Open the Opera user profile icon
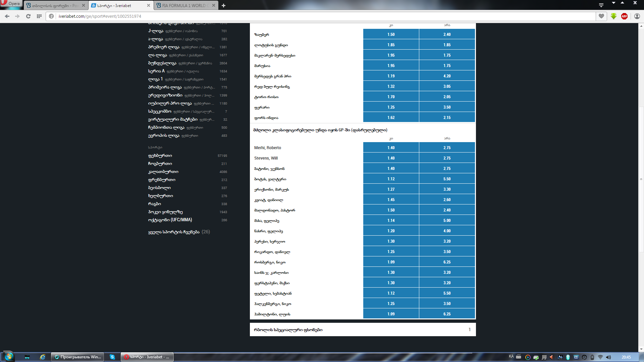Viewport: 644px width, 362px height. [x=637, y=16]
